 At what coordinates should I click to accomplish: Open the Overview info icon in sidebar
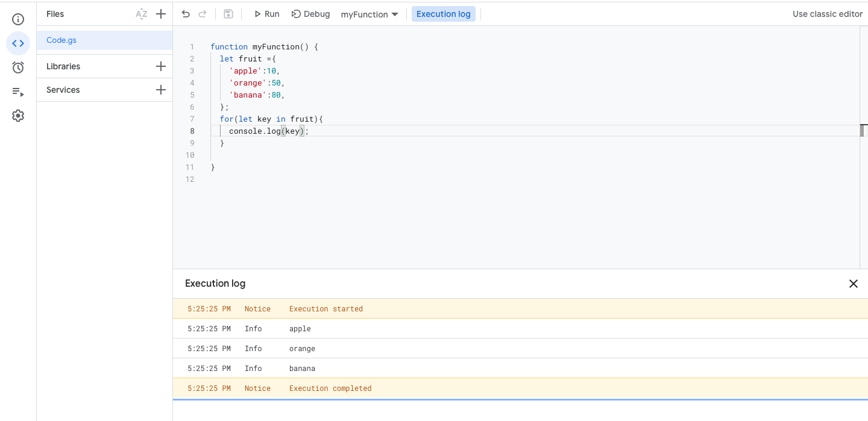click(x=18, y=19)
